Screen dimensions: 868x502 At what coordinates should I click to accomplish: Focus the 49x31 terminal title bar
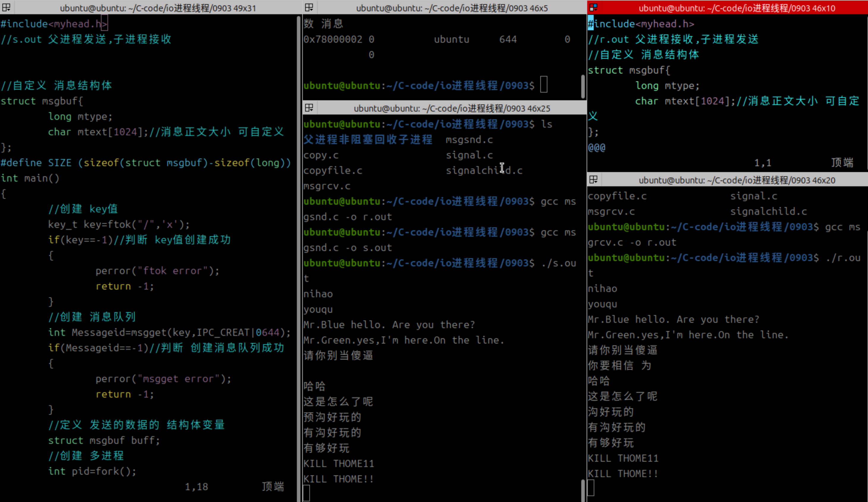(158, 8)
